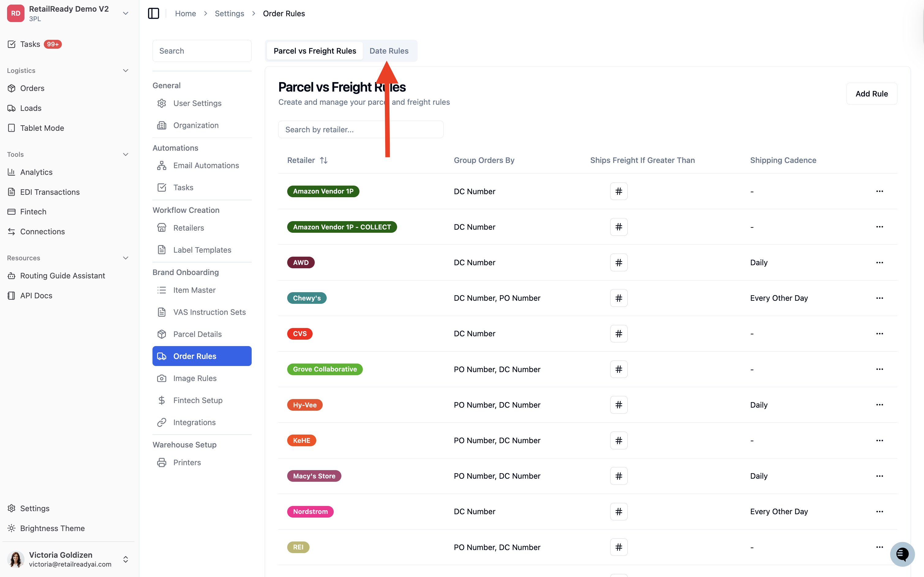Toggle the sidebar panel icon
924x577 pixels.
tap(153, 13)
